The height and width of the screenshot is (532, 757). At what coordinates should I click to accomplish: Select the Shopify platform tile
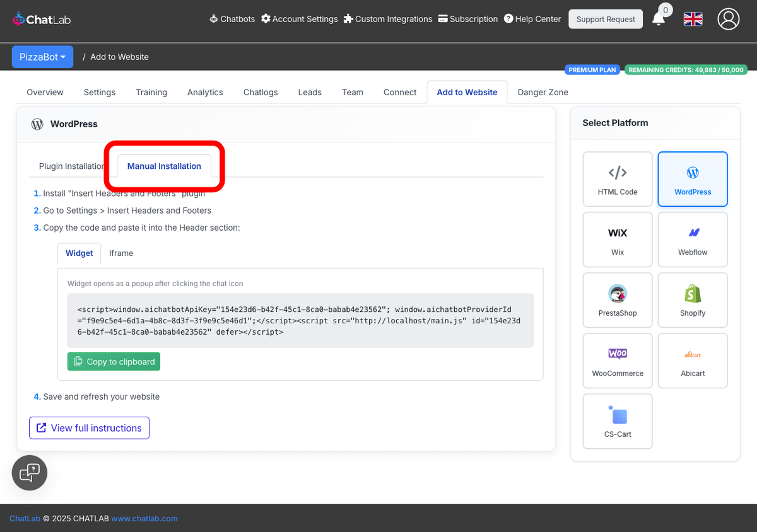(693, 300)
